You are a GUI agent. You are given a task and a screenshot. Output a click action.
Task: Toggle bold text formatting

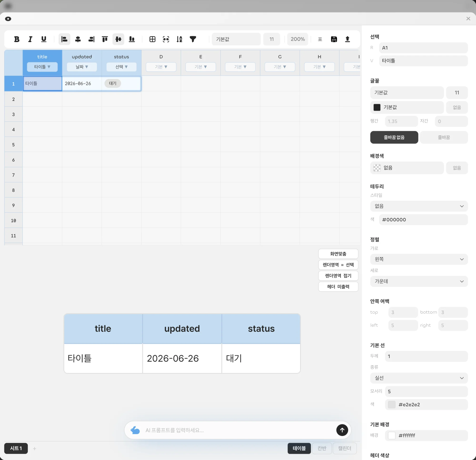(16, 39)
